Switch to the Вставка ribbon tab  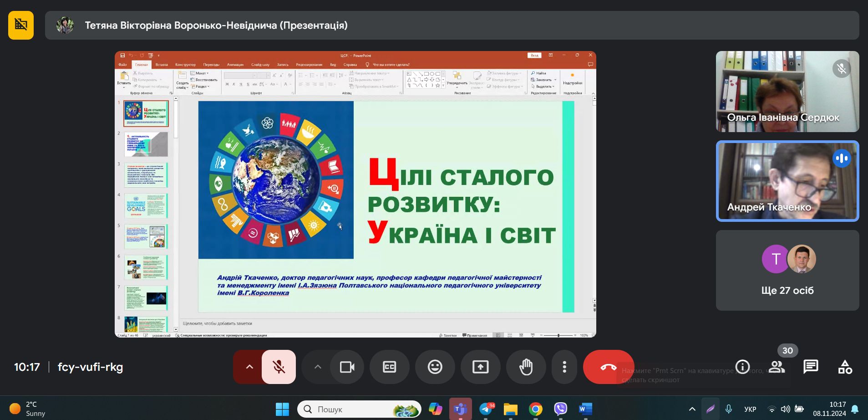pos(162,65)
